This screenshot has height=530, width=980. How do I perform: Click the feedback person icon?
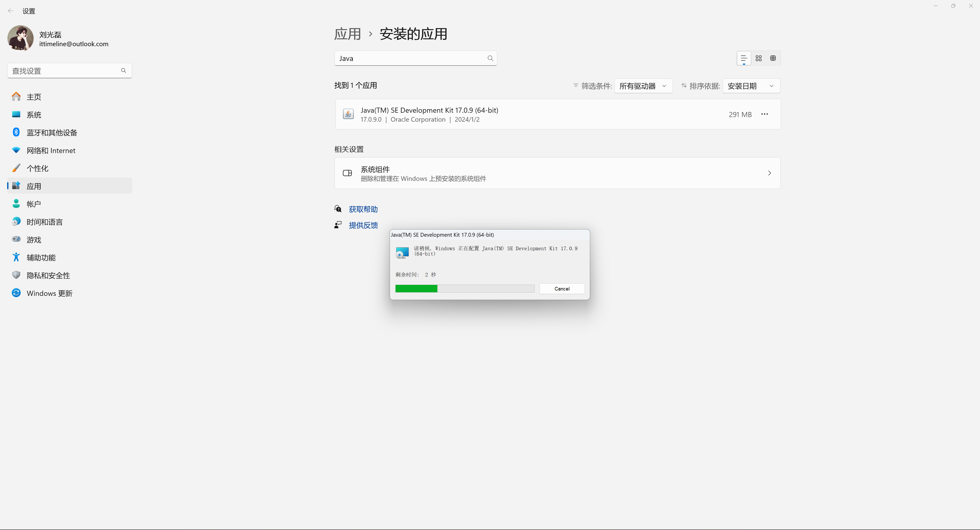coord(338,225)
